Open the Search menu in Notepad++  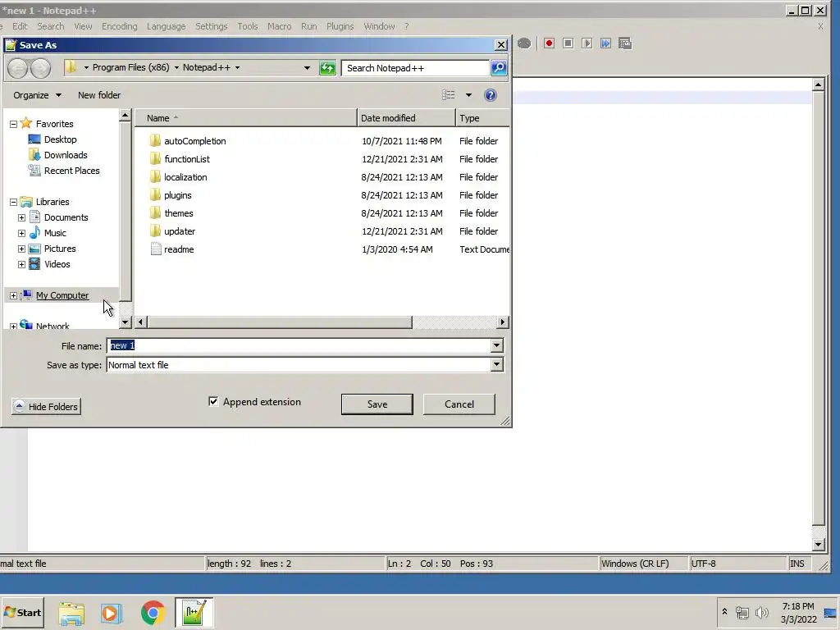click(x=50, y=26)
